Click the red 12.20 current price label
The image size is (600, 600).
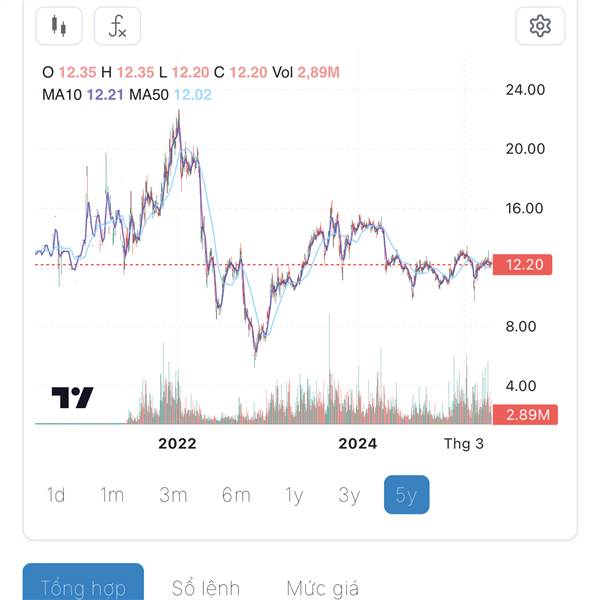point(522,264)
